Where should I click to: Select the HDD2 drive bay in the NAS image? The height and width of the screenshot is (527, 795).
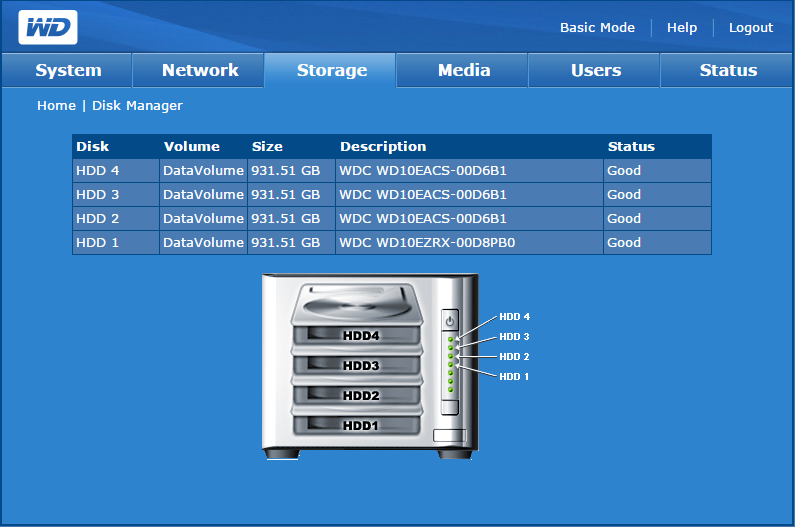[361, 395]
